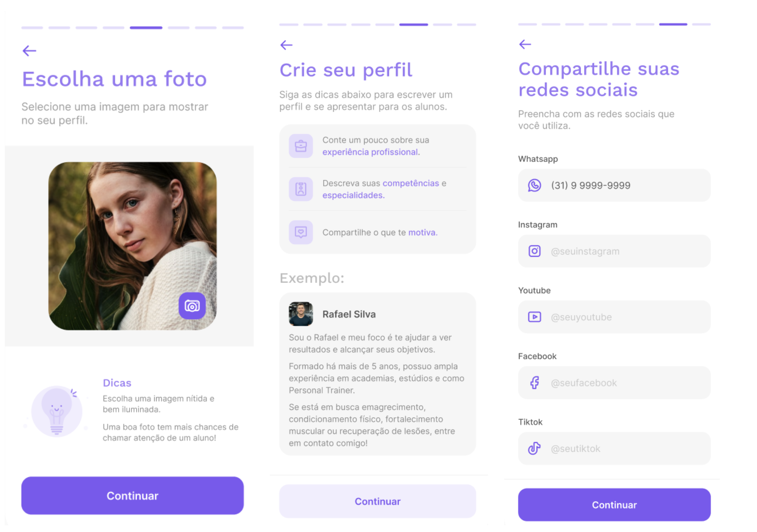This screenshot has height=532, width=757.
Task: Focus the Facebook @seufacebook field
Action: [x=614, y=383]
